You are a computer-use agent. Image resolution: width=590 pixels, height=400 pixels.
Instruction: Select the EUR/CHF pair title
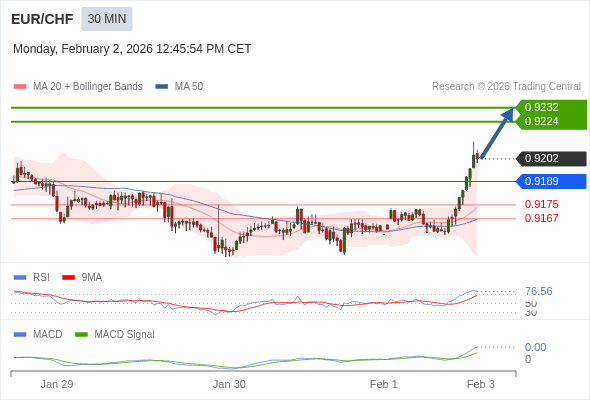[42, 19]
